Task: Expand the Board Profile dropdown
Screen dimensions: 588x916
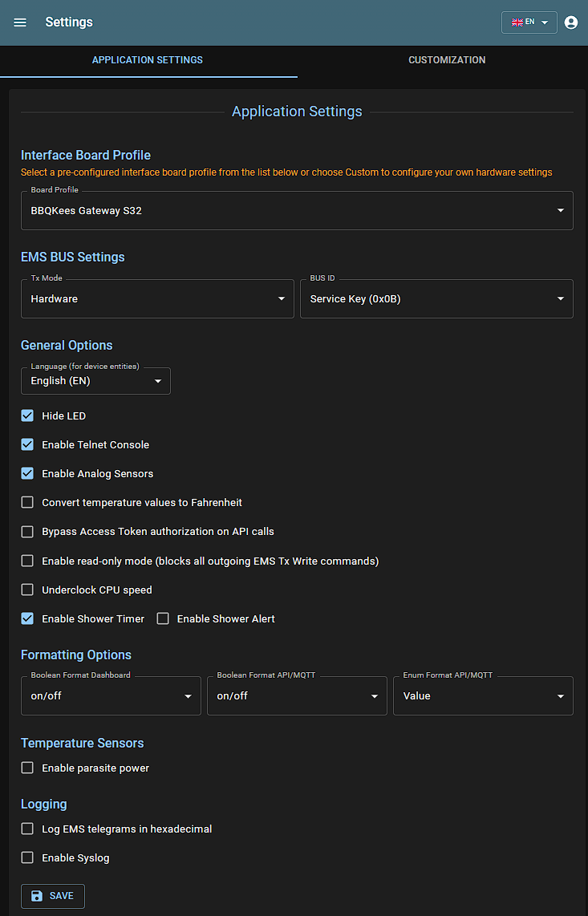Action: [x=297, y=211]
